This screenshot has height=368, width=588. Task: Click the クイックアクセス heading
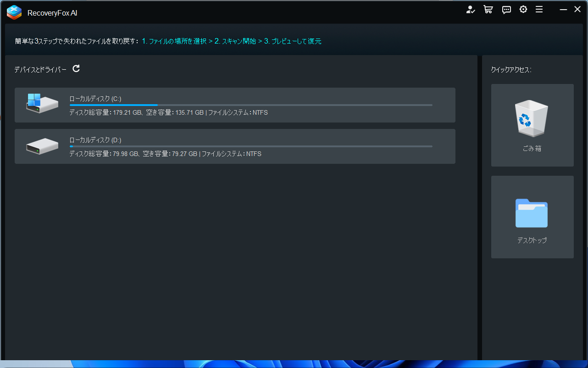[511, 70]
